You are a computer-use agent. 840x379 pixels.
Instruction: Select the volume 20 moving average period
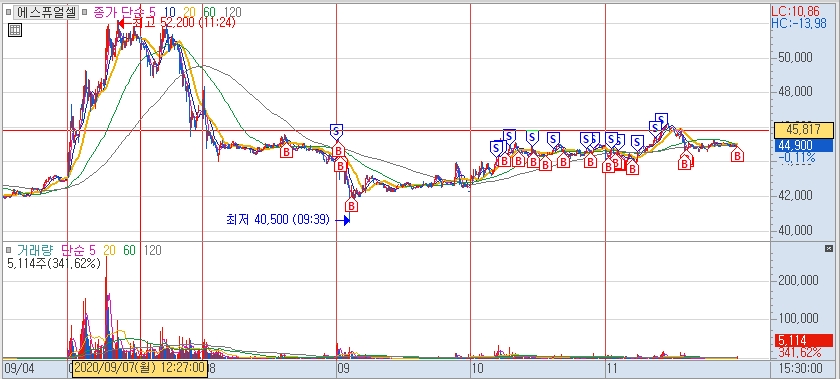tap(110, 250)
